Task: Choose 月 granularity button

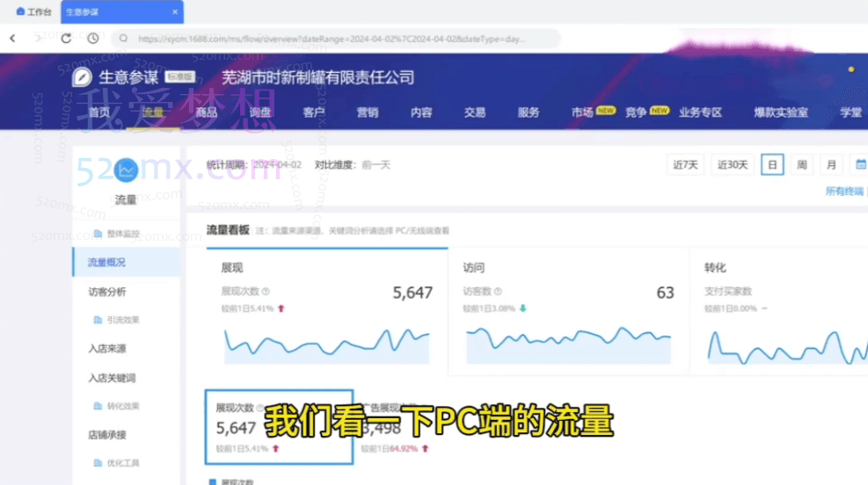Action: (x=831, y=165)
